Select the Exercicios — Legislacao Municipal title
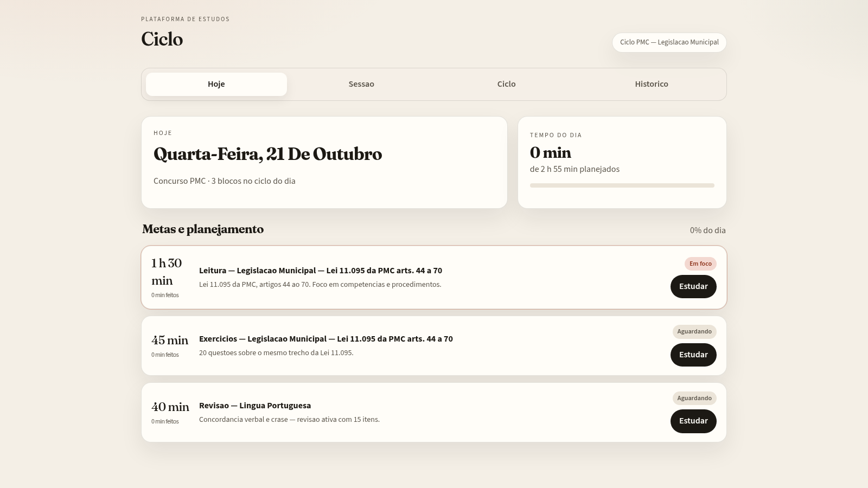The width and height of the screenshot is (868, 488). pos(326,339)
